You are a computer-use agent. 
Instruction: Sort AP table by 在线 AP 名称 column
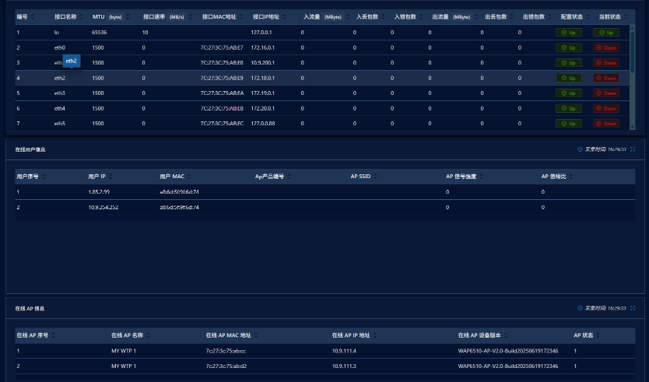(x=148, y=335)
